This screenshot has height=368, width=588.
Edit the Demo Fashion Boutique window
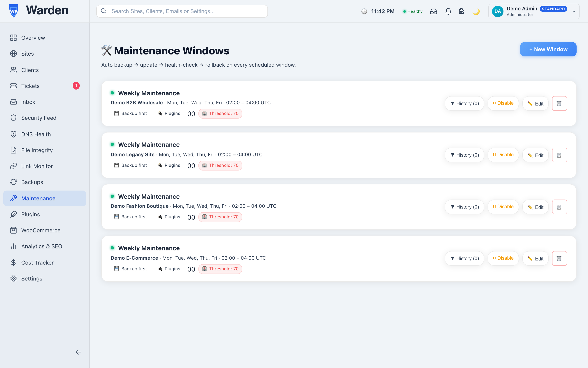point(535,207)
